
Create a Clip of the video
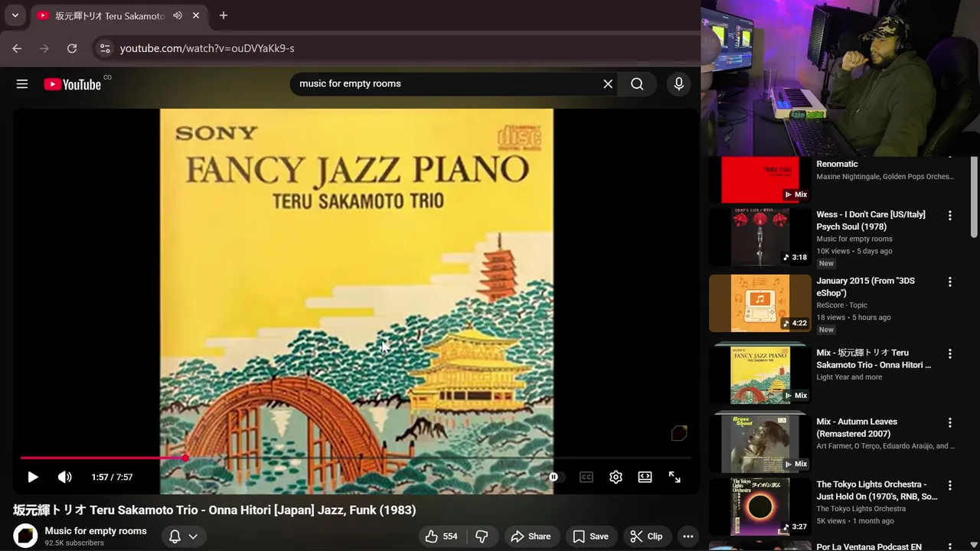coord(646,536)
